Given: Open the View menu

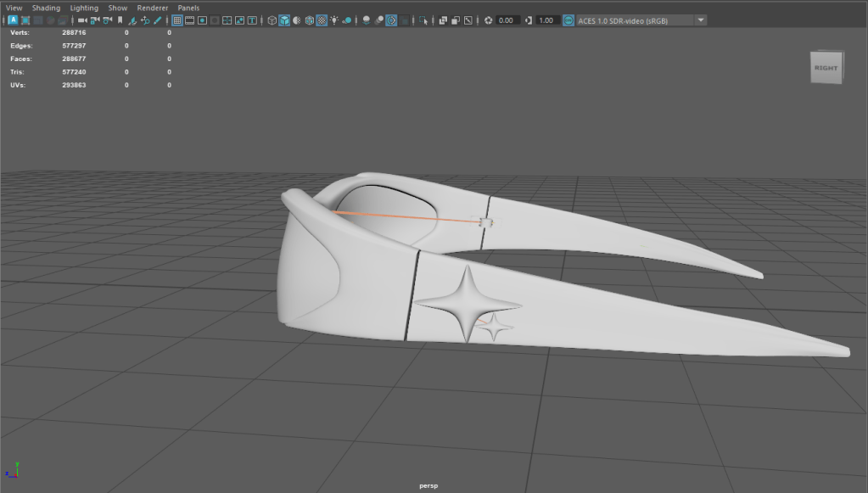Looking at the screenshot, I should tap(14, 8).
